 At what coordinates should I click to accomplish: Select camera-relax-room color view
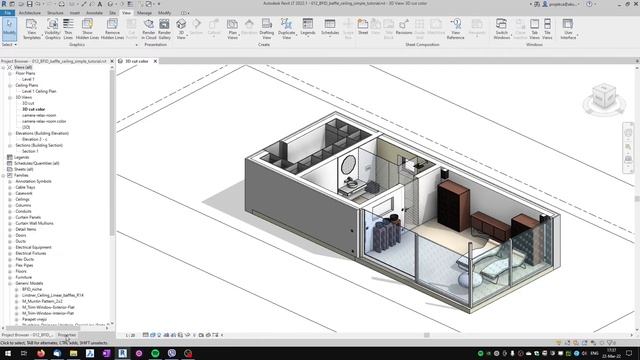coord(44,121)
